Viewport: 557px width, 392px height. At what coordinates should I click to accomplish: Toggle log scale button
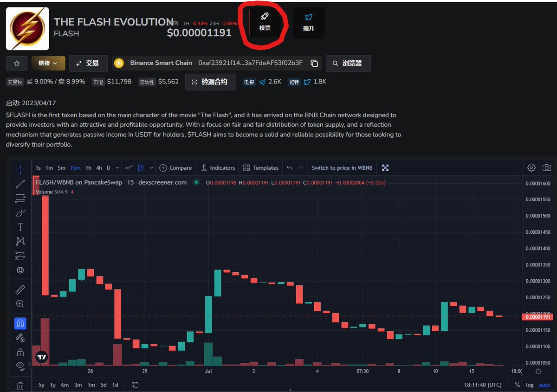530,385
